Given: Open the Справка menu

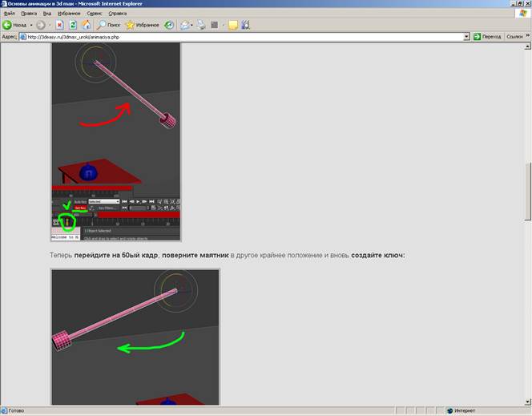Looking at the screenshot, I should point(118,14).
